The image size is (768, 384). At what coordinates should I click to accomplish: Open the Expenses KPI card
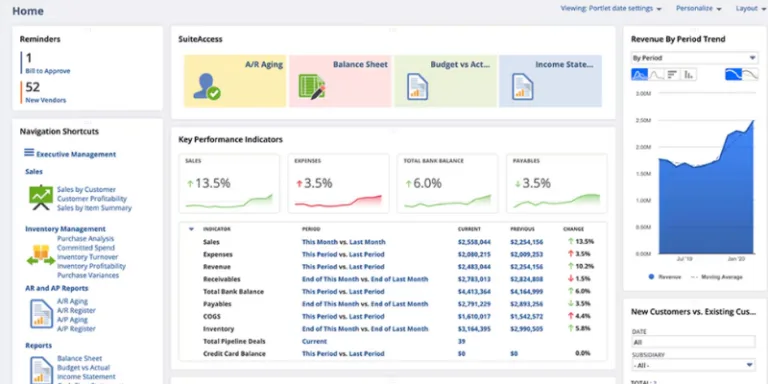pyautogui.click(x=338, y=184)
